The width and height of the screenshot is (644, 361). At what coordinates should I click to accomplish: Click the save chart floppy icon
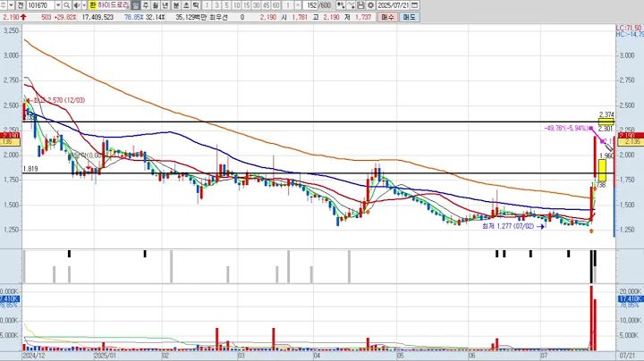[360, 5]
